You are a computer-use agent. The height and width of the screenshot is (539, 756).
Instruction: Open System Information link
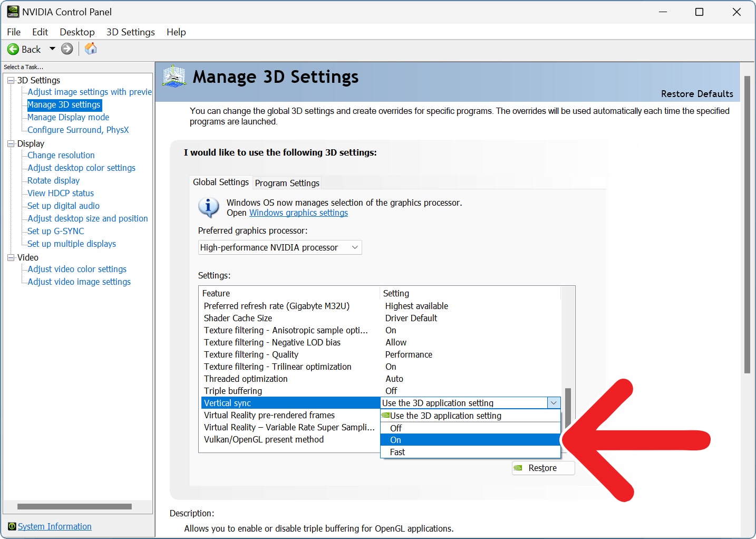[x=55, y=526]
